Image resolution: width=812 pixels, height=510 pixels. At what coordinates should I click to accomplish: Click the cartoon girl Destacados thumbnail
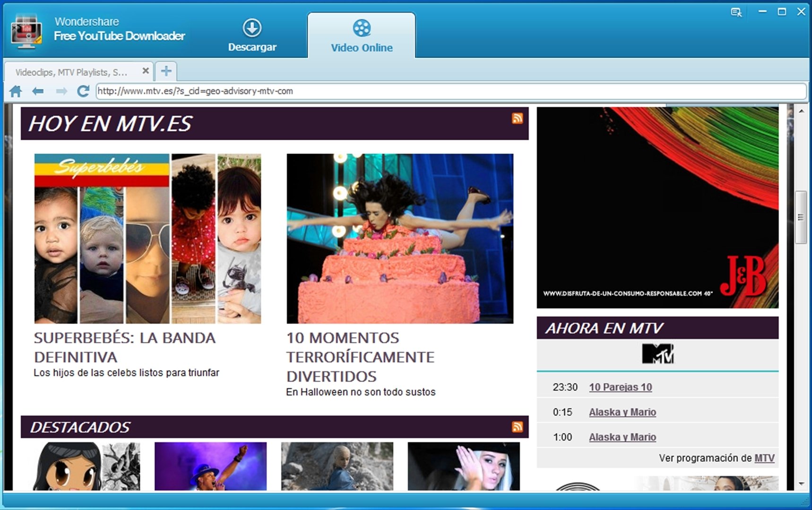point(86,466)
